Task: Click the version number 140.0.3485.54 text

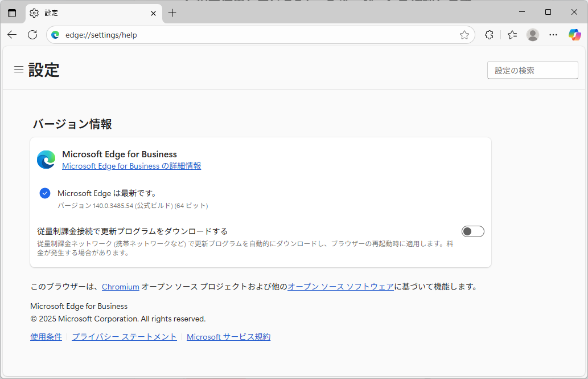Action: point(113,206)
